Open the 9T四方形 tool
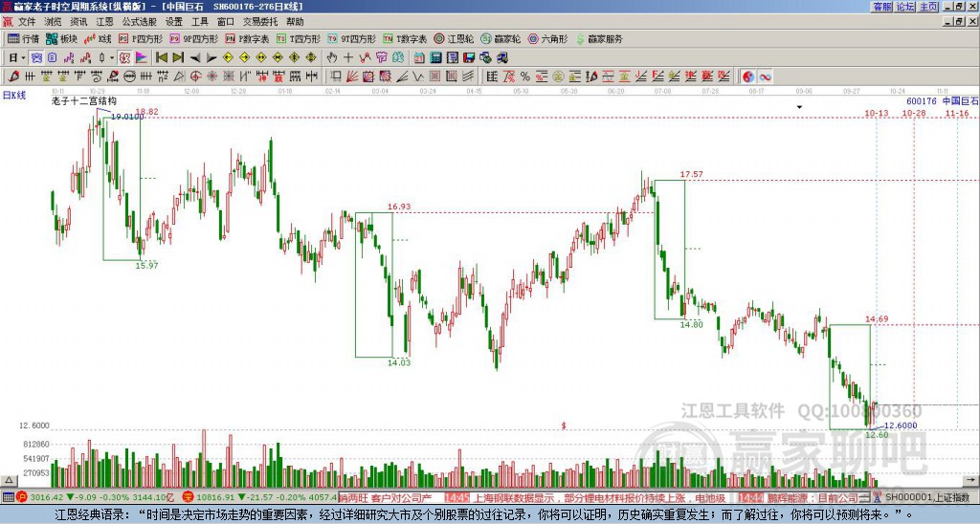 coord(352,38)
